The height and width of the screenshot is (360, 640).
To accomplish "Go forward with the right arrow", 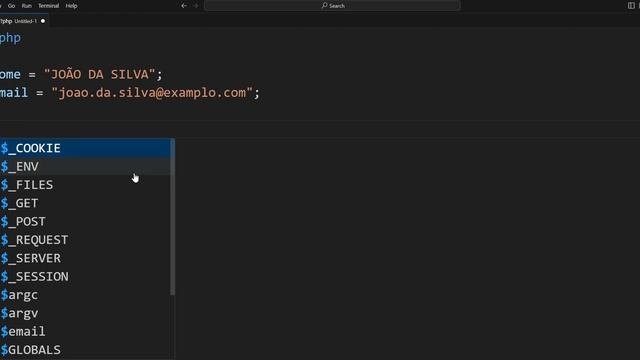I will click(x=196, y=6).
